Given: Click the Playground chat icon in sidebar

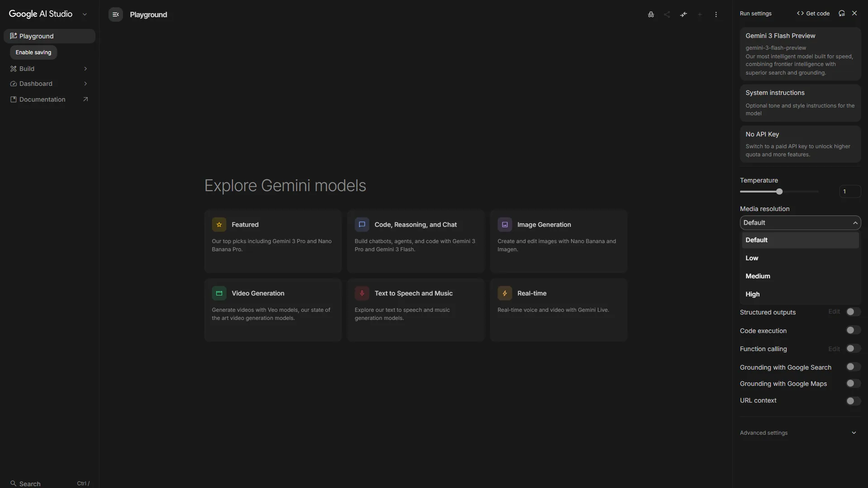Looking at the screenshot, I should (x=14, y=36).
